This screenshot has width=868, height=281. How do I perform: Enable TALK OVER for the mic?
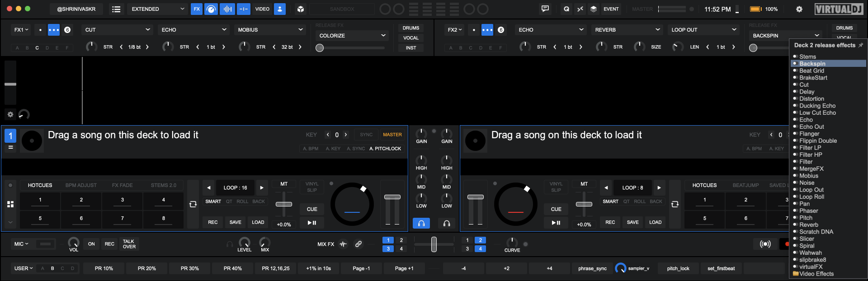pos(129,244)
